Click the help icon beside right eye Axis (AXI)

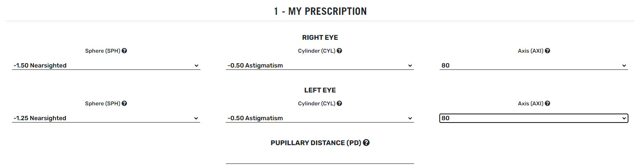(x=547, y=51)
